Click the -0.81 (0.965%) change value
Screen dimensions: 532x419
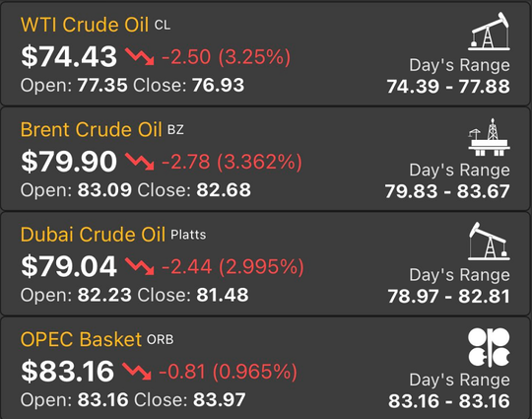[x=228, y=372]
